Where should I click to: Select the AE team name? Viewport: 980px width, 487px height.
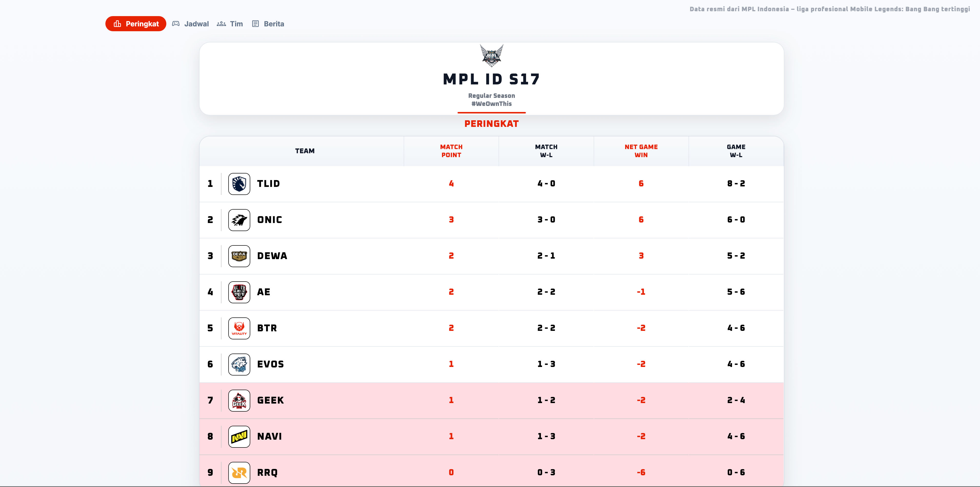264,292
